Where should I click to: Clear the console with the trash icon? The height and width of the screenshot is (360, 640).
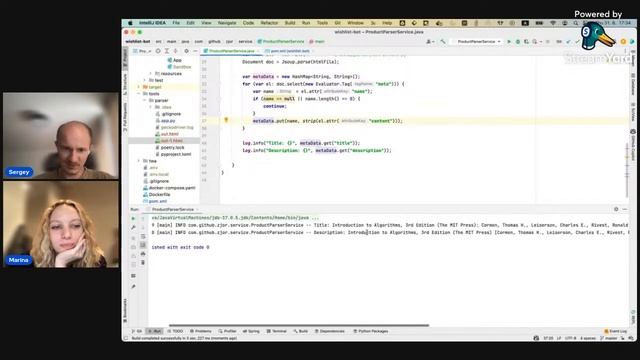pyautogui.click(x=143, y=262)
